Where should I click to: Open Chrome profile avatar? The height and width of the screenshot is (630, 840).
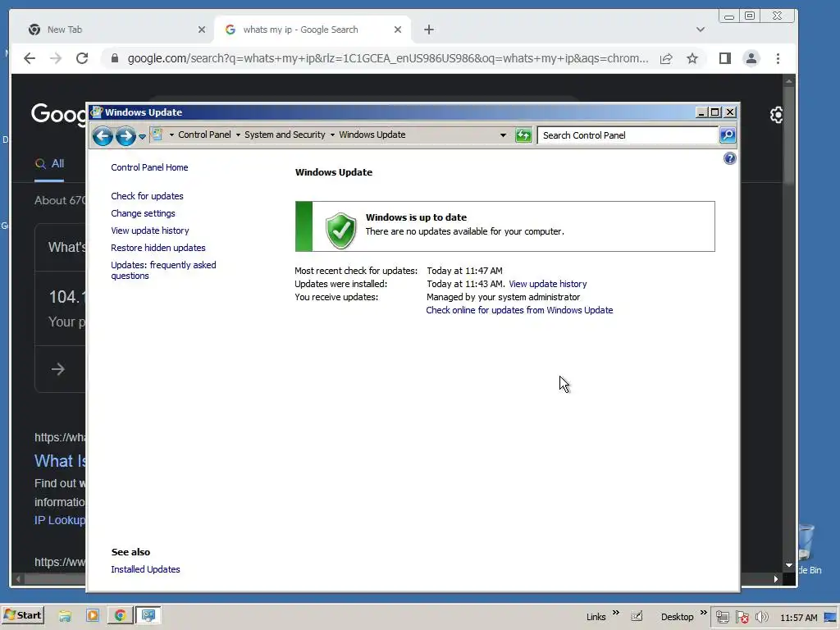751,58
